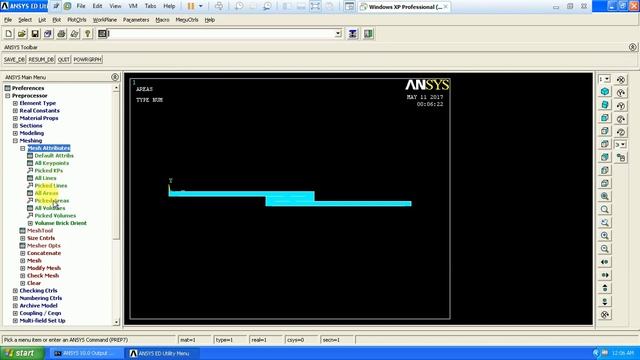Screen dimensions: 640x360
Task: Switch to Windows XP Professional tab
Action: pos(404,7)
